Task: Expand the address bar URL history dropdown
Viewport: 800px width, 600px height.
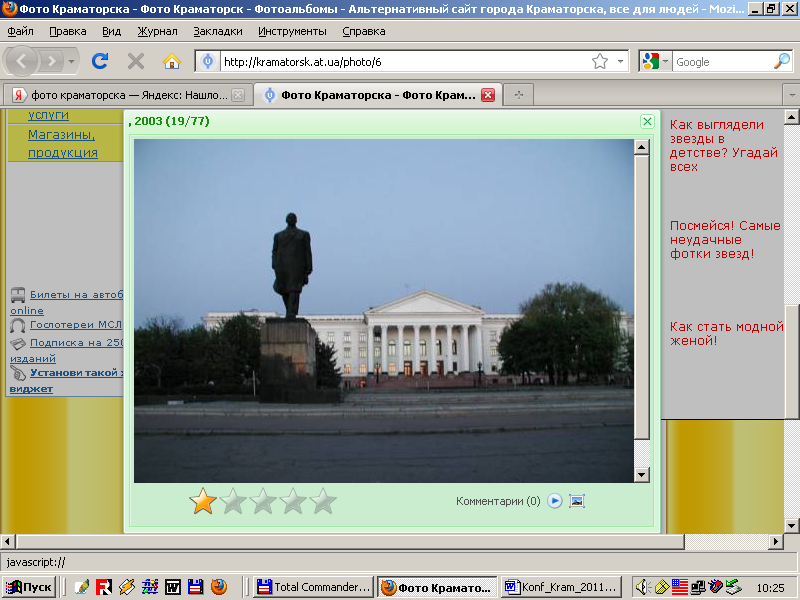Action: 620,62
